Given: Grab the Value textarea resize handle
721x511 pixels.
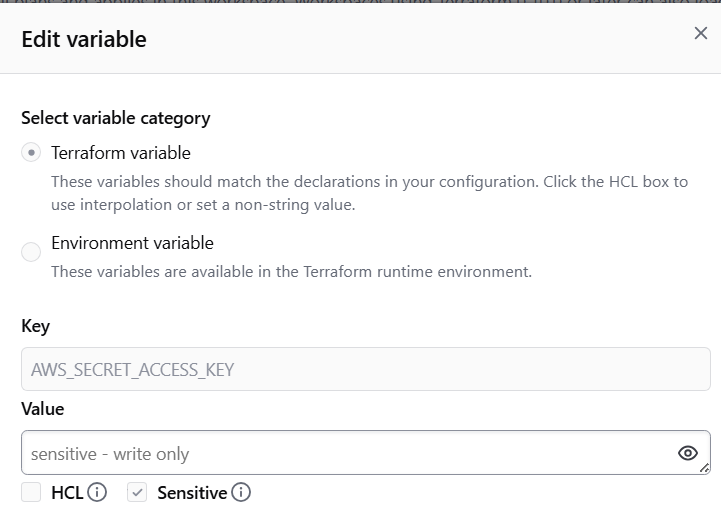Looking at the screenshot, I should [x=705, y=468].
